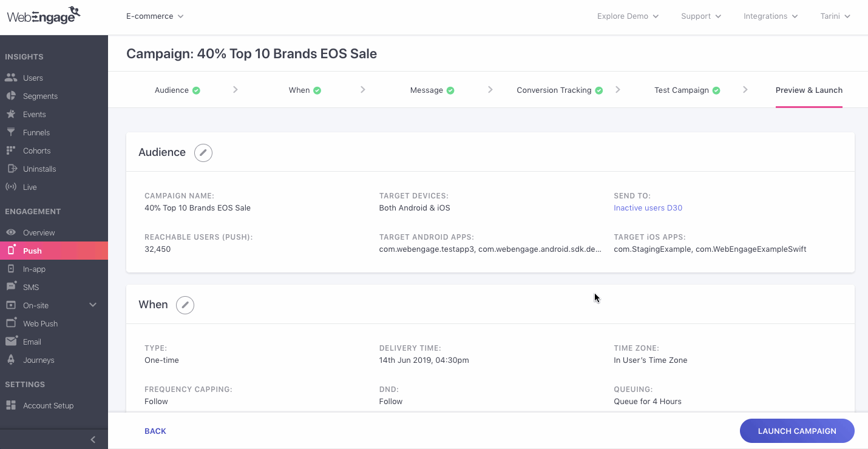Open the Inactive users D30 segment link
Viewport: 868px width, 449px height.
[x=648, y=208]
